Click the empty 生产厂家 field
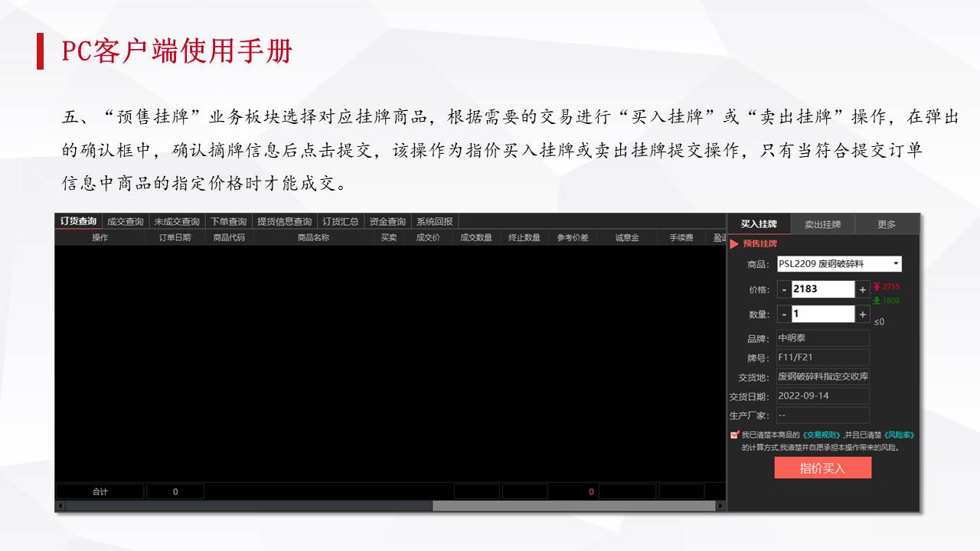 (823, 416)
